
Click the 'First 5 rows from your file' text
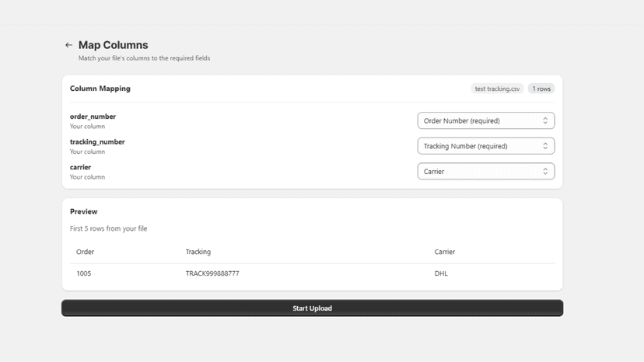(108, 228)
